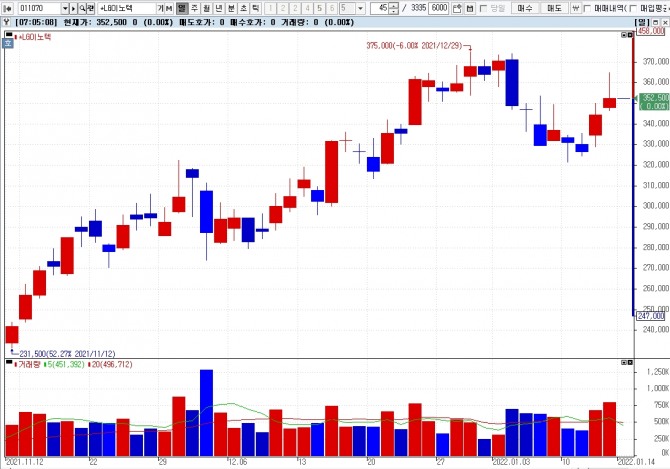Expand the dropdown beside period number 5
Screen dimensions: 670x469
tap(360, 8)
